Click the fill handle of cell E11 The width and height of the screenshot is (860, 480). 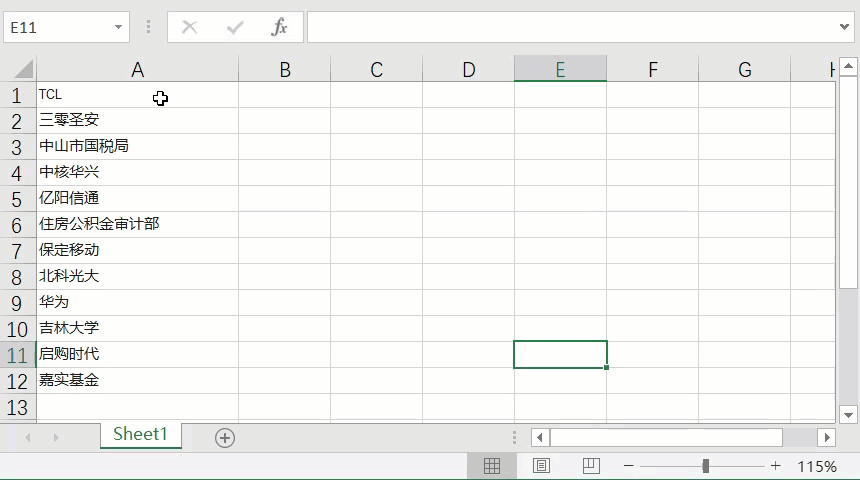606,367
